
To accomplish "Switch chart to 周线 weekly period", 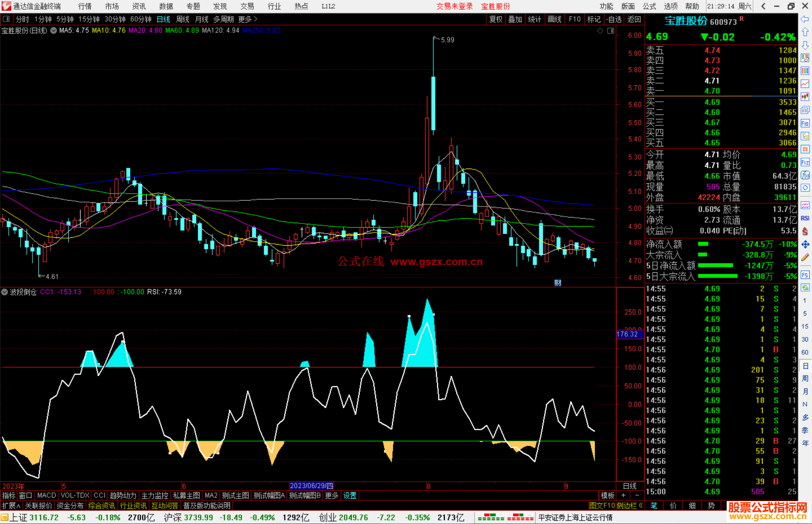I will [x=183, y=19].
